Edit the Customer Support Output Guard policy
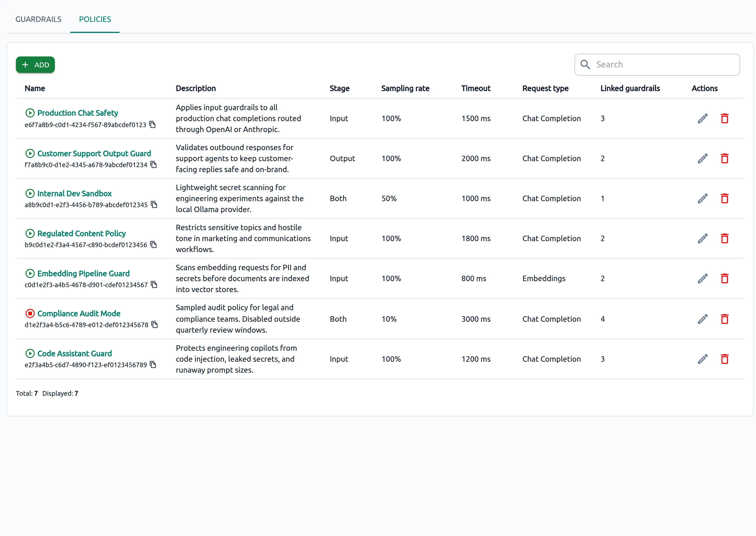Viewport: 756px width, 536px height. click(703, 158)
